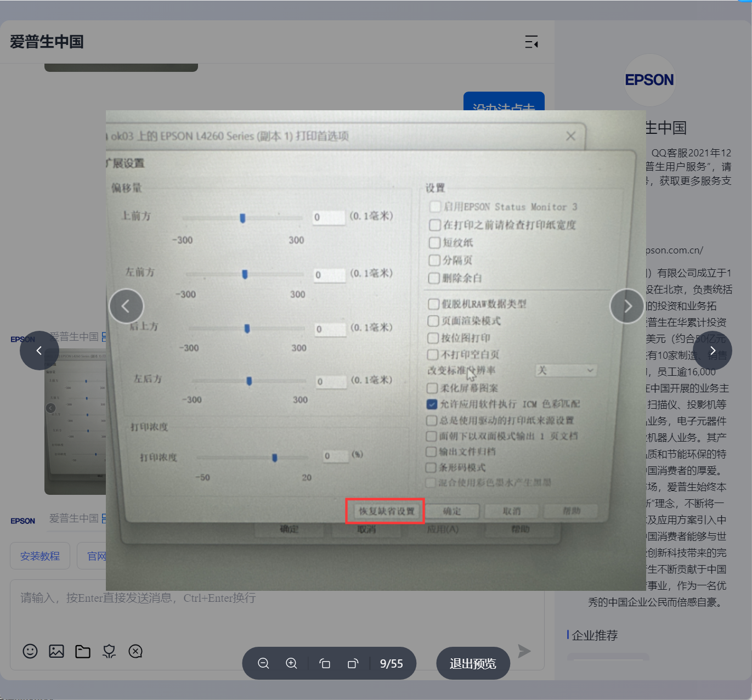Screen dimensions: 752x700
Task: Toggle 柔化屏幕图案 checkbox
Action: coord(432,388)
